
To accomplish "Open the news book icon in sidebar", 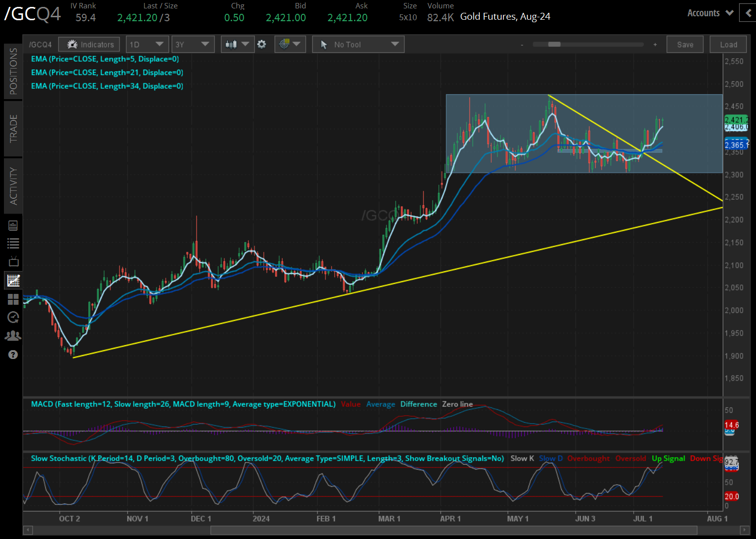I will pyautogui.click(x=13, y=226).
